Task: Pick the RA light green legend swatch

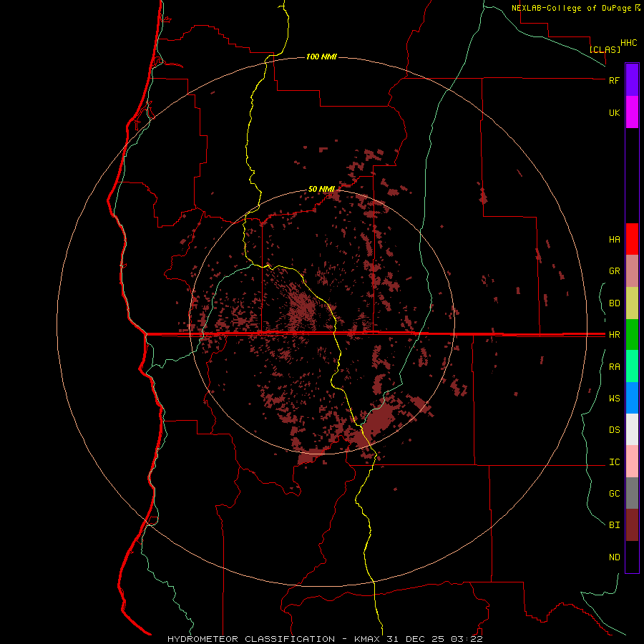Action: (x=632, y=366)
